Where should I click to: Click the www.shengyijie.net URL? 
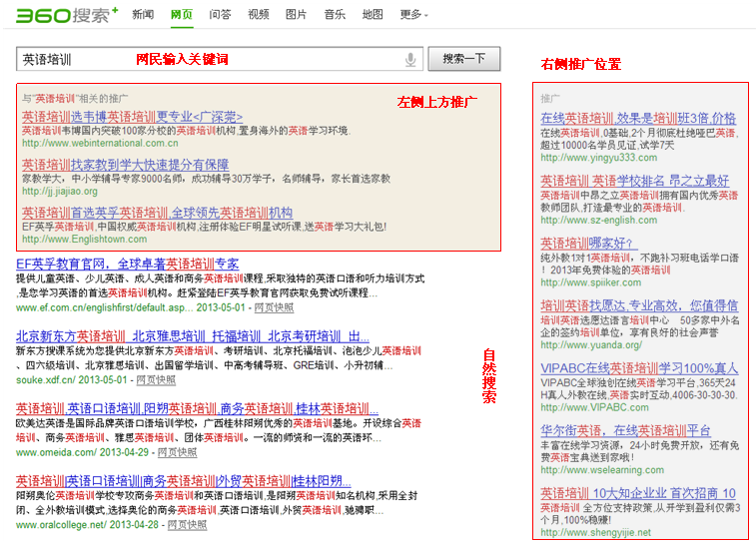[x=595, y=533]
